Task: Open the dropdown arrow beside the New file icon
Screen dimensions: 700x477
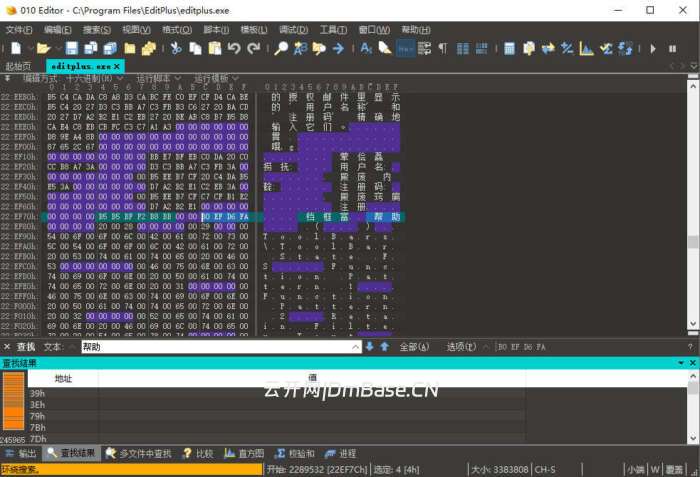Action: [29, 48]
